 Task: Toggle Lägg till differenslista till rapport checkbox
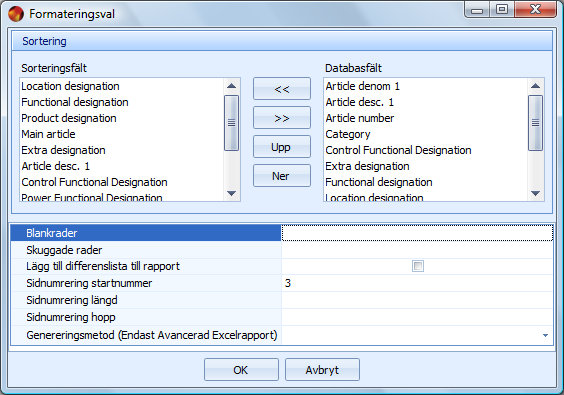click(418, 266)
